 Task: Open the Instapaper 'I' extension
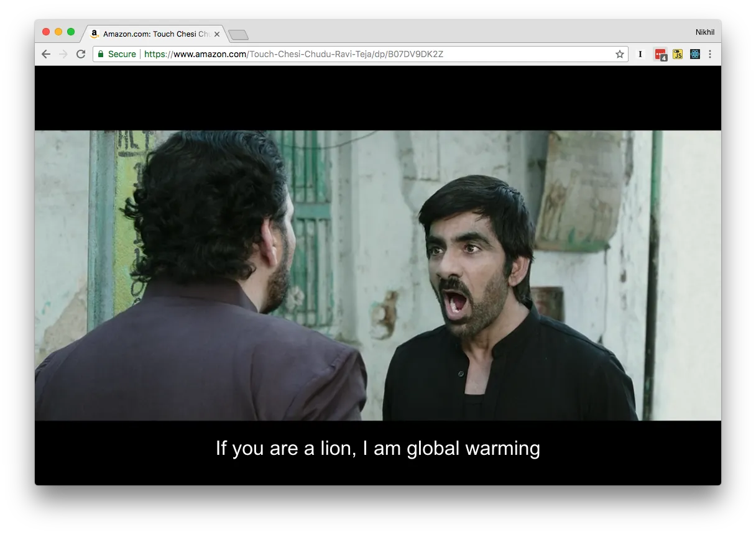[x=640, y=54]
